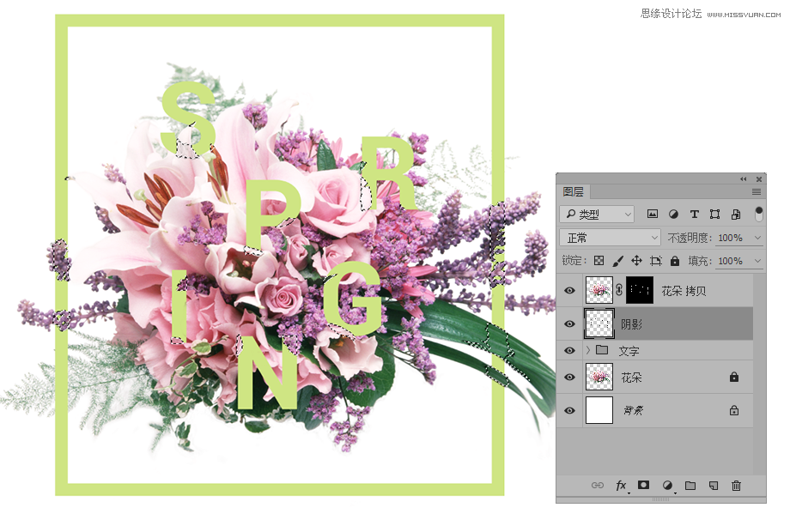This screenshot has width=790, height=532.
Task: Lock image pixels brush icon
Action: tap(617, 261)
